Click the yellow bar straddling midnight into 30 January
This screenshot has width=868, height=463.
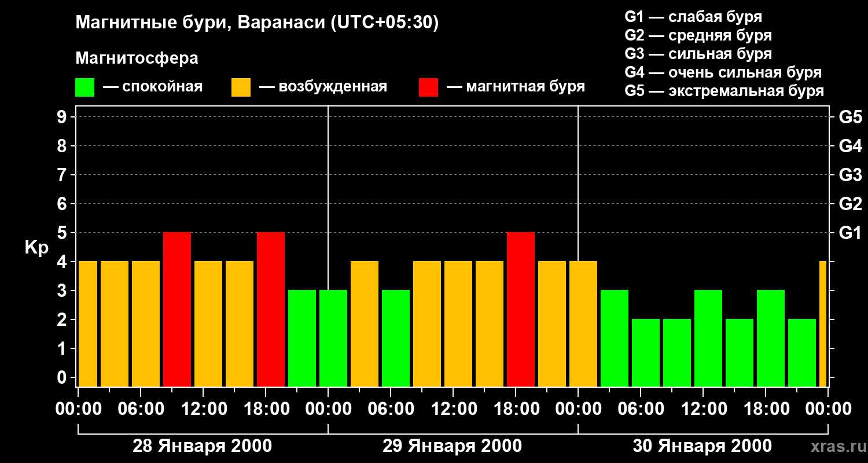[x=583, y=324]
